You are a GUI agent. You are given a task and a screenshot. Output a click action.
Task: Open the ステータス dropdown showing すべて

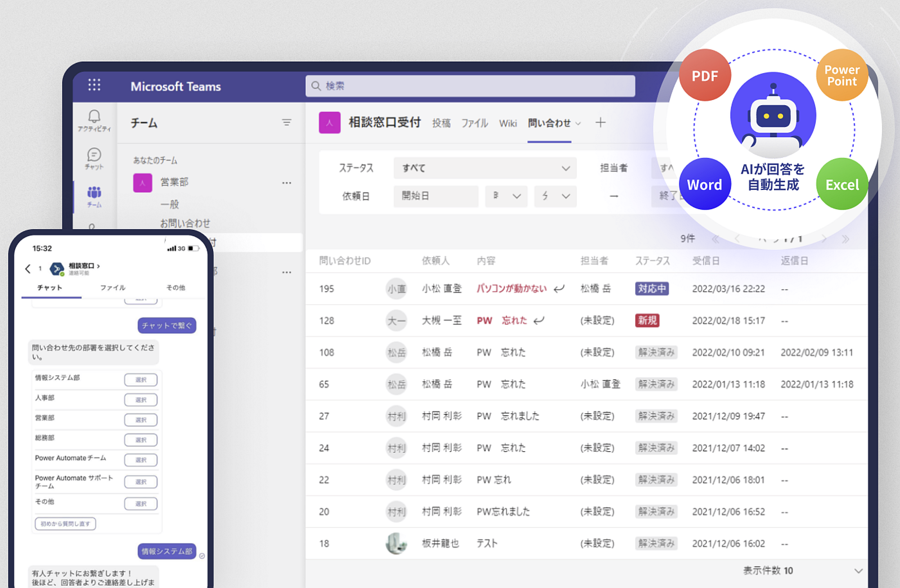485,168
